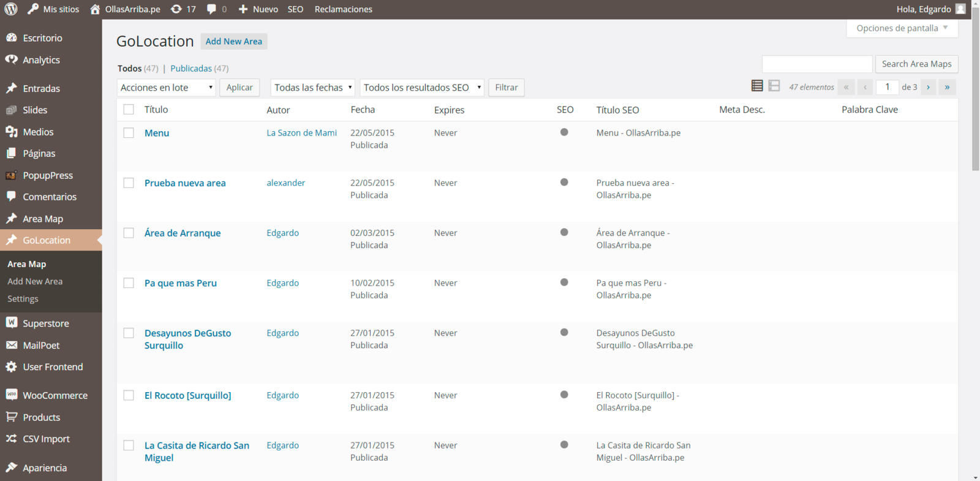Click the Superstore sidebar icon
This screenshot has width=980, height=481.
point(12,322)
